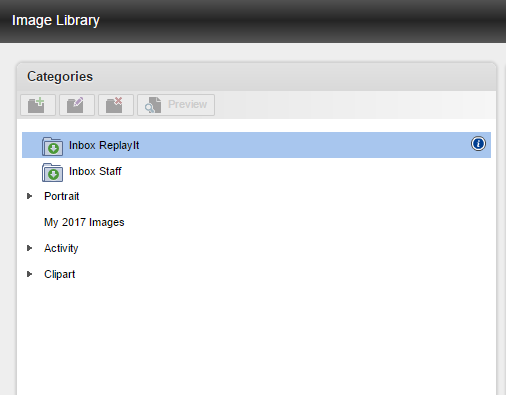Click the add new category folder icon
The width and height of the screenshot is (506, 395).
[x=38, y=105]
